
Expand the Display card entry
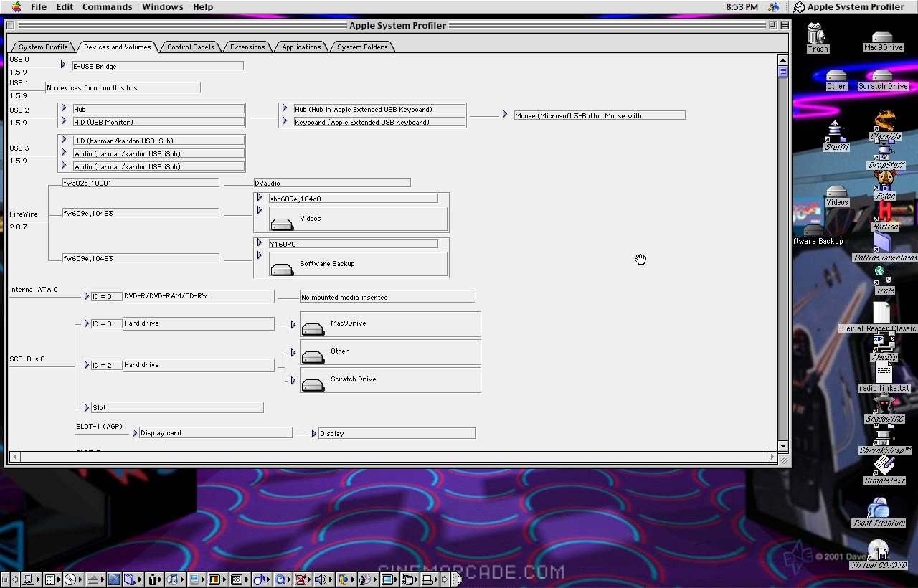[135, 433]
